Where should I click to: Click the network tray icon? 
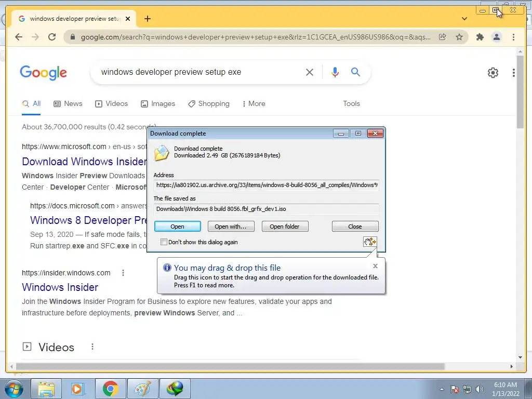(x=467, y=390)
